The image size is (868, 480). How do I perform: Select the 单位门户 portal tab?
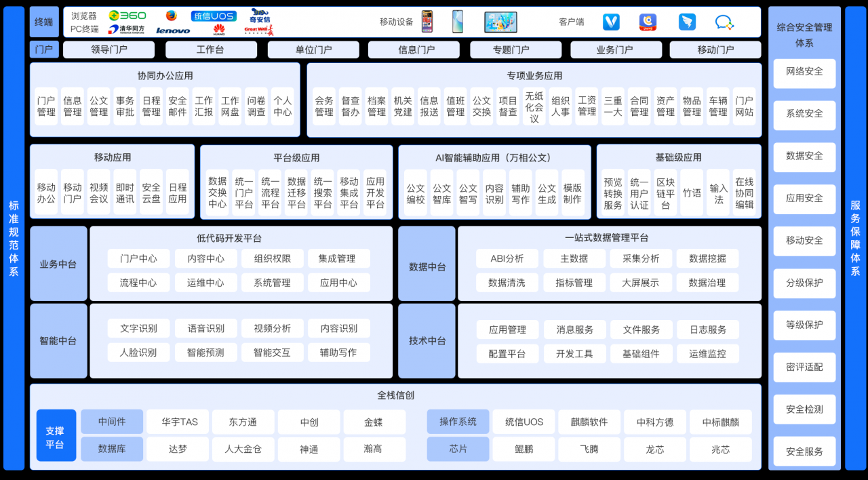coord(313,49)
